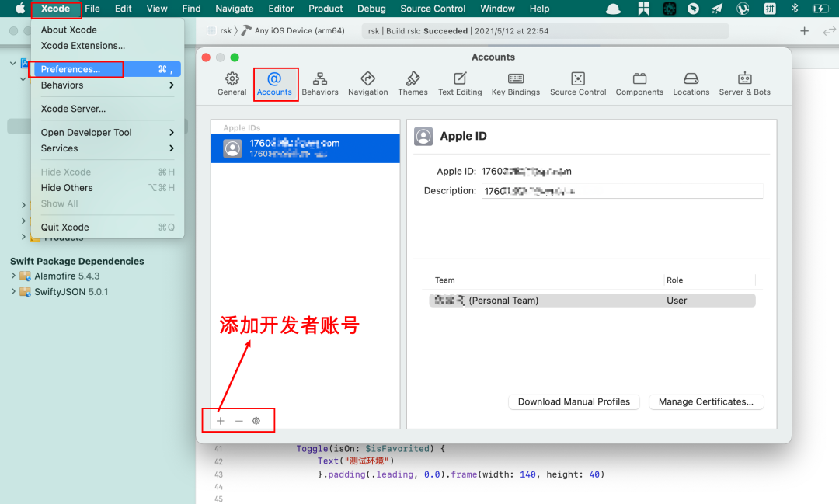The image size is (839, 504).
Task: Open the Components preferences pane
Action: [x=639, y=84]
